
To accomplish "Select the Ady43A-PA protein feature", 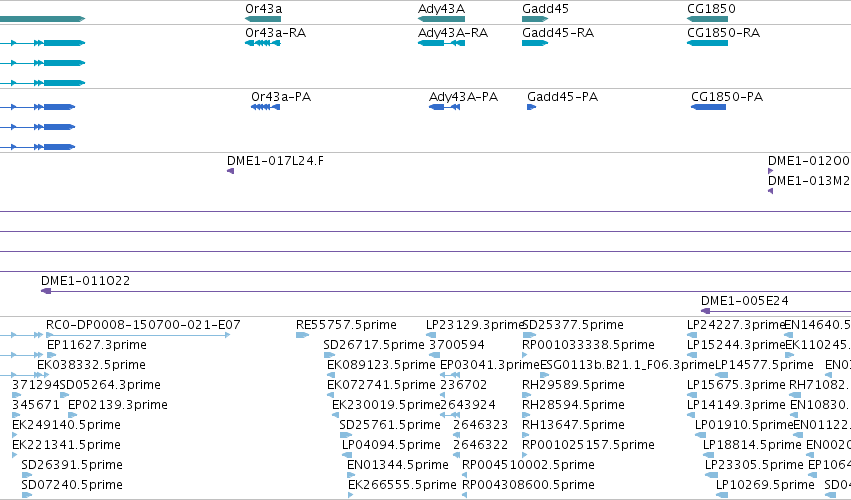I will pyautogui.click(x=444, y=107).
